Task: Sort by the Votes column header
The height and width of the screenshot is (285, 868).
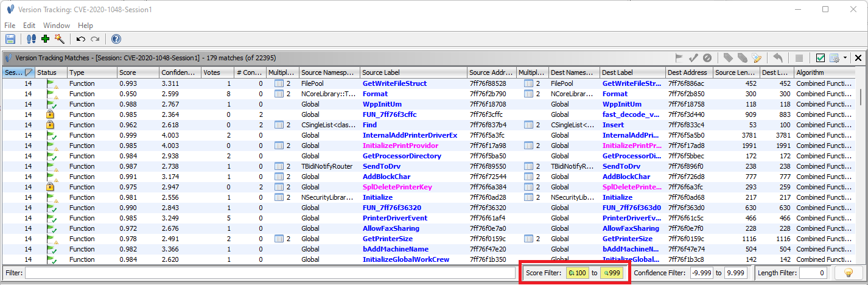Action: 218,72
